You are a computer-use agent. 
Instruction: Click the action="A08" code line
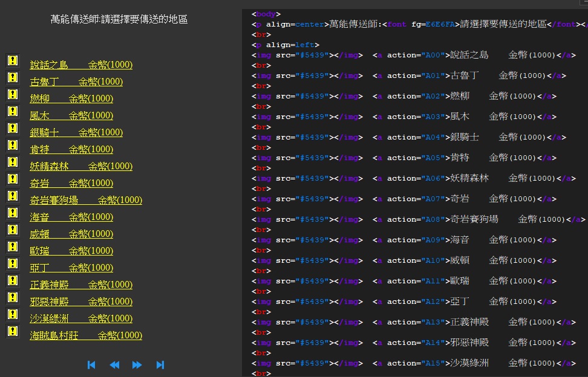pos(419,219)
